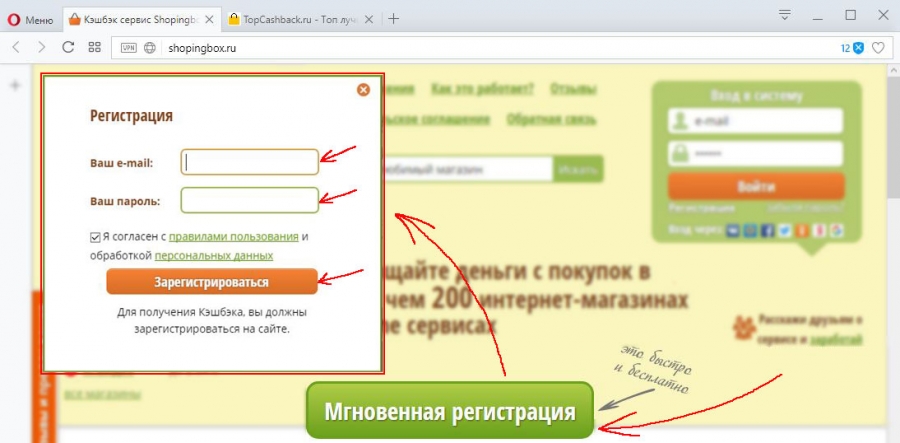
Task: Uncheck the Я согласен checkbox
Action: [95, 237]
